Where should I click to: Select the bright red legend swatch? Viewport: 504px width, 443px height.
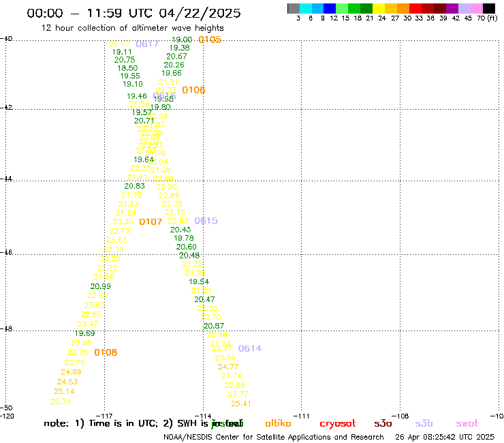415,8
